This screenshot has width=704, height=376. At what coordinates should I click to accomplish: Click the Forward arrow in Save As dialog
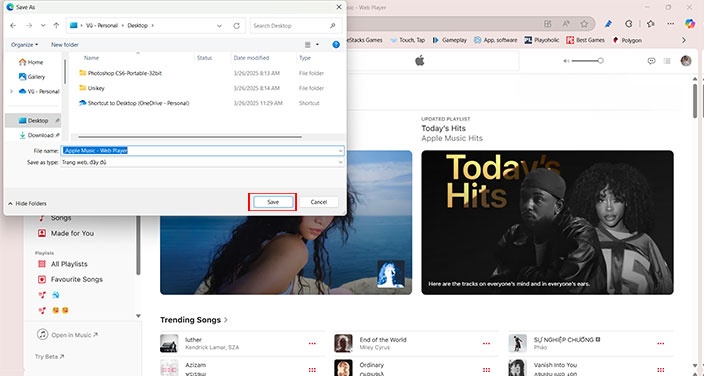point(29,26)
